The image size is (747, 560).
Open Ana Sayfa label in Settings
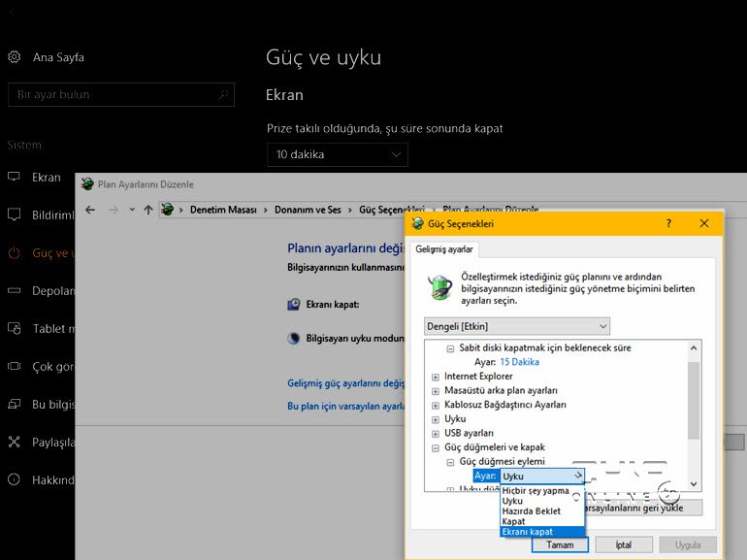(x=58, y=57)
